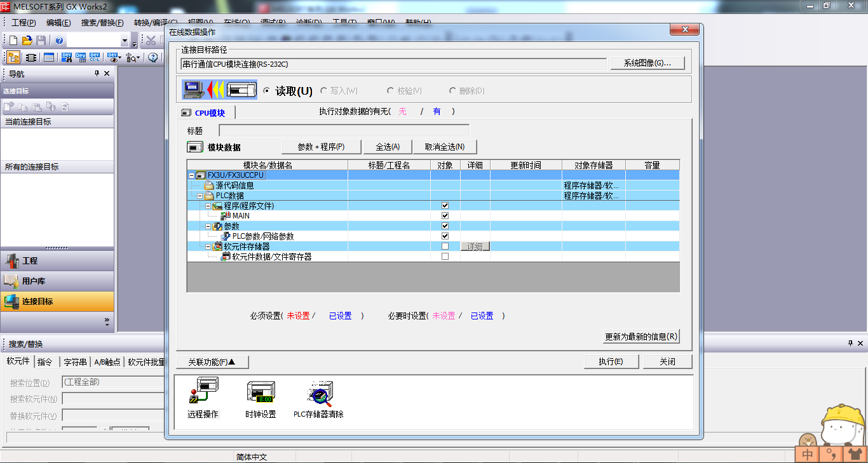The width and height of the screenshot is (868, 463).
Task: Click the IME punctuation icon
Action: tap(831, 454)
